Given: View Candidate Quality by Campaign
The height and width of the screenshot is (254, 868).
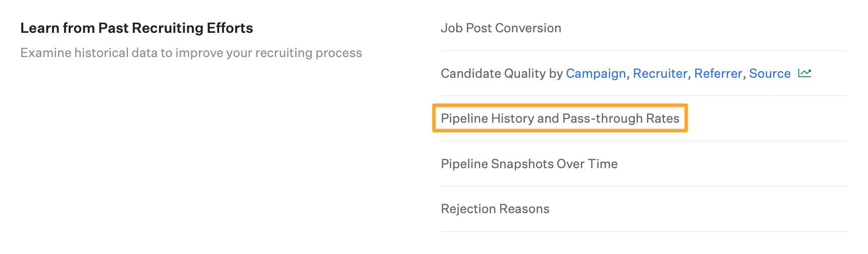Looking at the screenshot, I should (595, 73).
